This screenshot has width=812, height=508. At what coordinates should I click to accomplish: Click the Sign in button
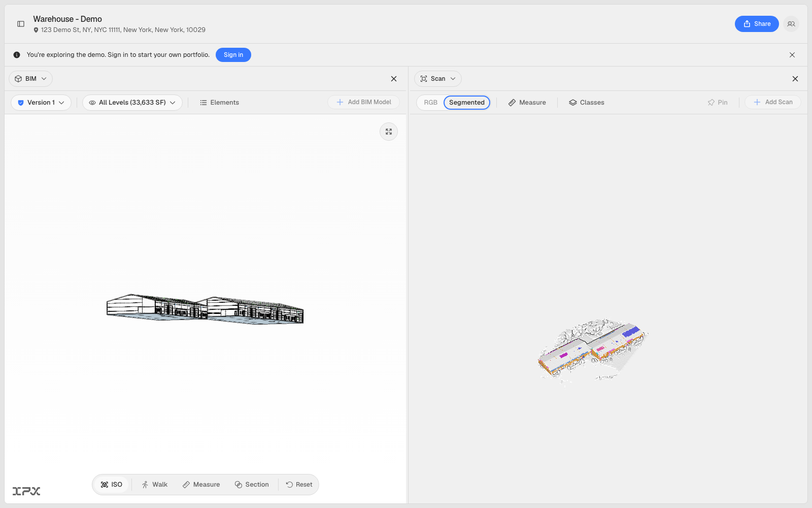tap(233, 55)
